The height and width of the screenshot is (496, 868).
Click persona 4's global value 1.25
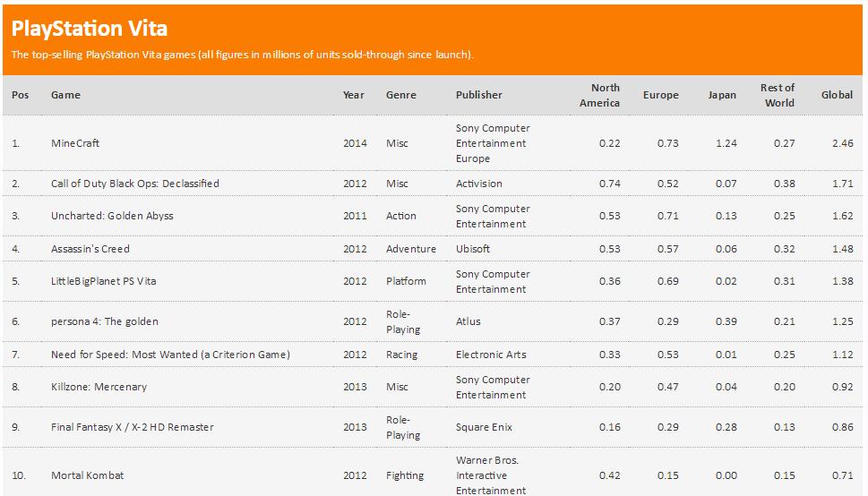pos(843,321)
